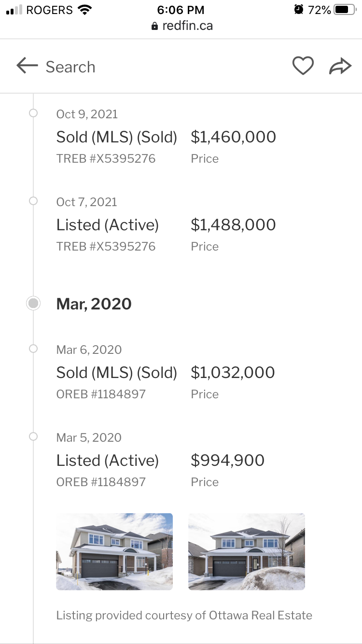362x644 pixels.
Task: Tap the lock icon beside redfin.ca
Action: (x=154, y=26)
